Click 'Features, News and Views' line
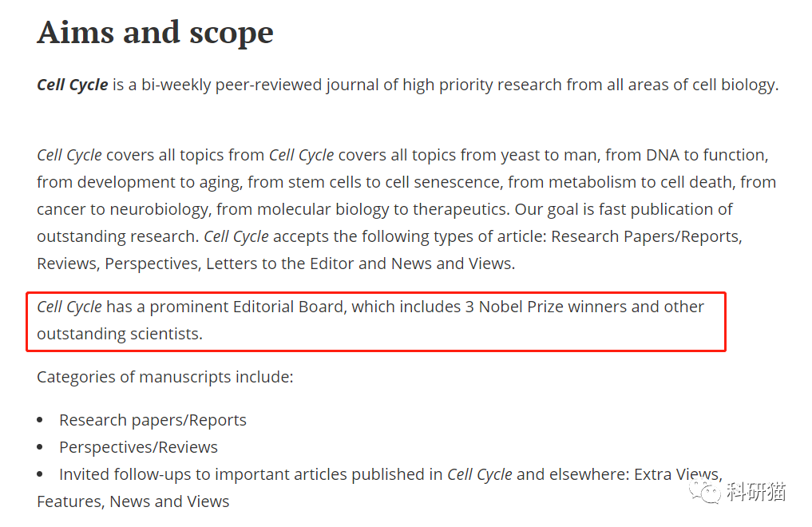The width and height of the screenshot is (812, 527). coord(133,501)
